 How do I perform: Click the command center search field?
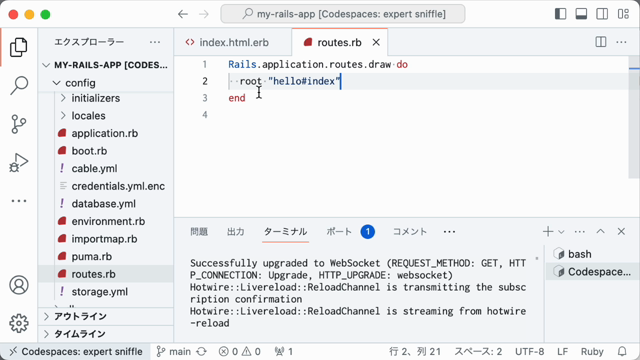point(343,14)
